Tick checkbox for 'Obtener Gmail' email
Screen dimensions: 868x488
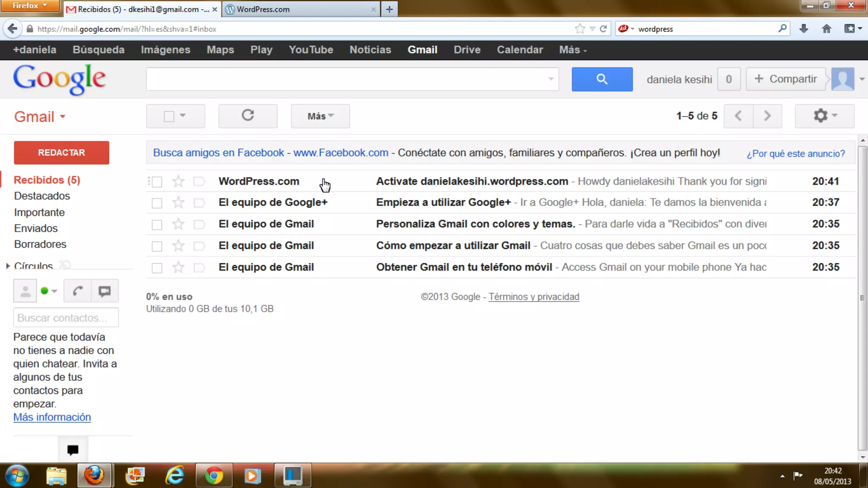pos(157,268)
